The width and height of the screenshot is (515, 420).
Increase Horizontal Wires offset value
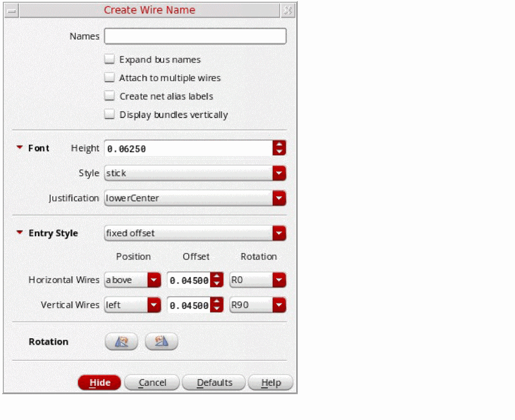coord(217,276)
